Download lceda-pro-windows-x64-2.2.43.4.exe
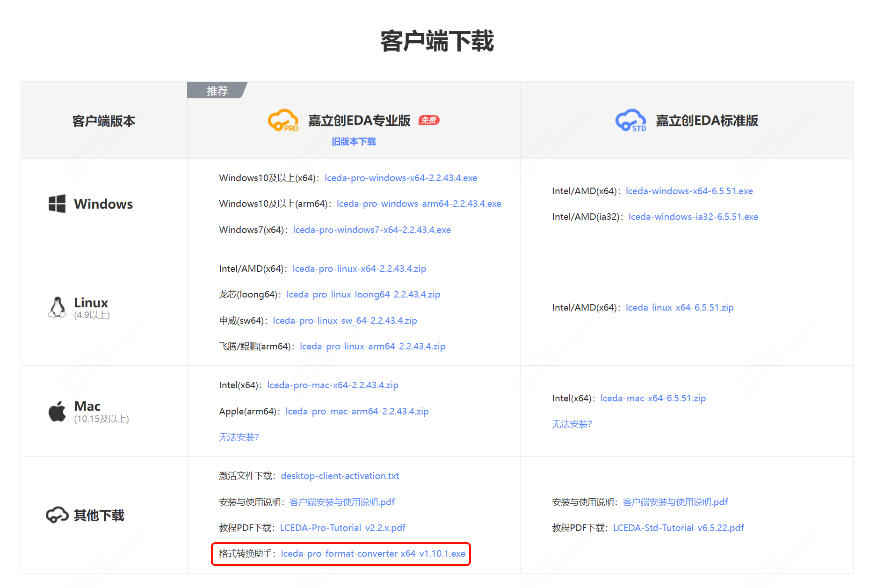 click(x=400, y=178)
